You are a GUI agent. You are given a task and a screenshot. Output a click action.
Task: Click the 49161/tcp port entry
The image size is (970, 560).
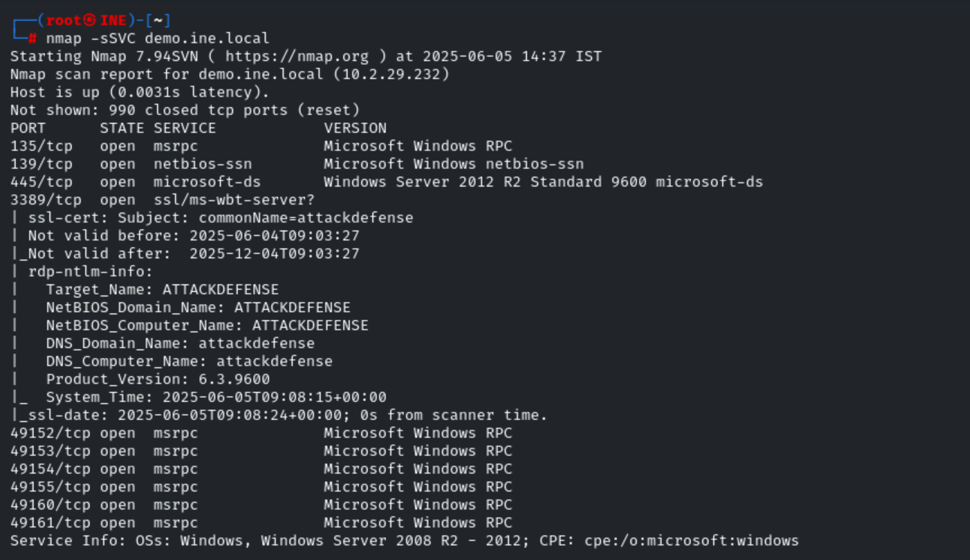(50, 523)
